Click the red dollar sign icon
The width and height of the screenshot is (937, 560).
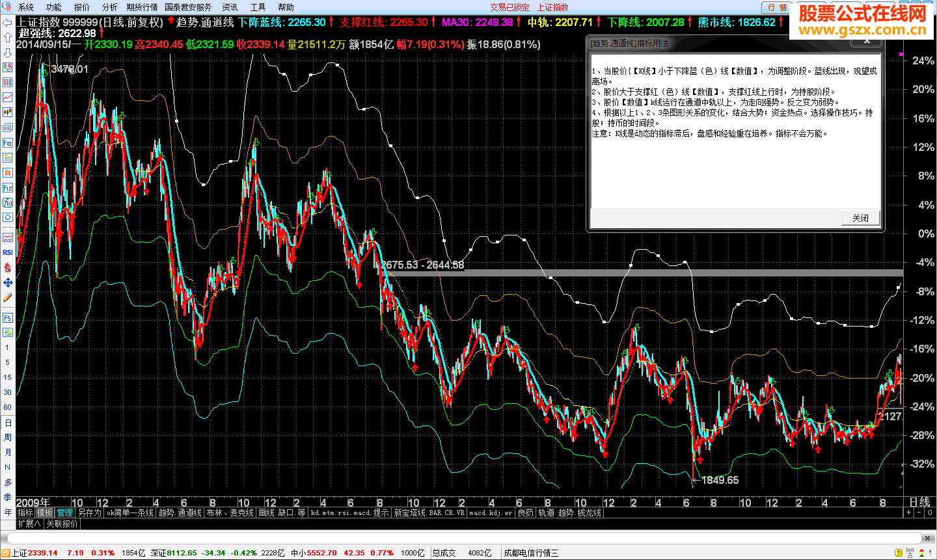point(8,267)
